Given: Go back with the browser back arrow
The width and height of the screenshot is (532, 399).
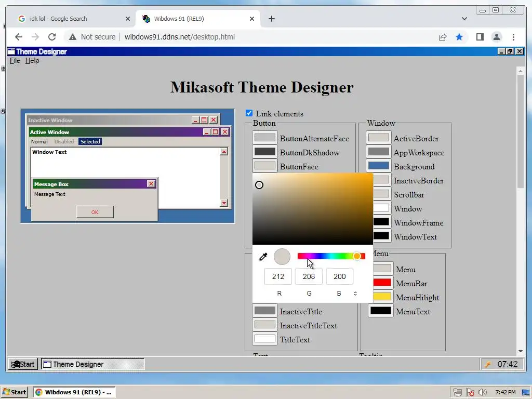Looking at the screenshot, I should coord(19,37).
